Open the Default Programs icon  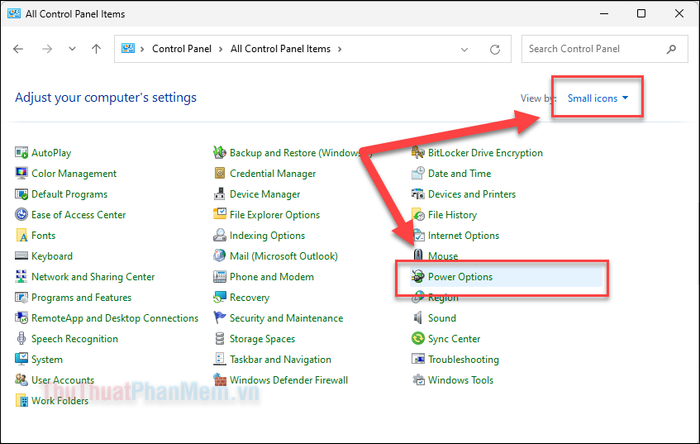pyautogui.click(x=21, y=194)
